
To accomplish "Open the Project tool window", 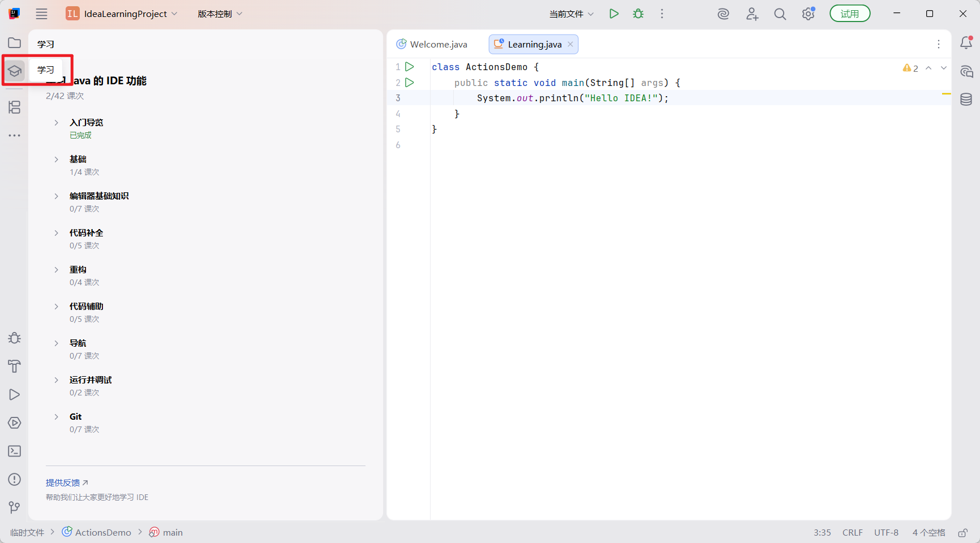I will tap(15, 43).
